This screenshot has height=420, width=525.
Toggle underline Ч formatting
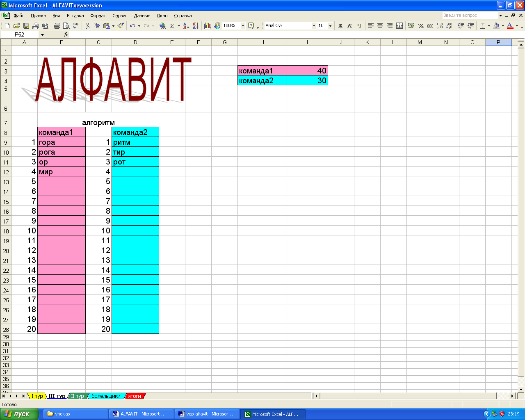click(359, 26)
